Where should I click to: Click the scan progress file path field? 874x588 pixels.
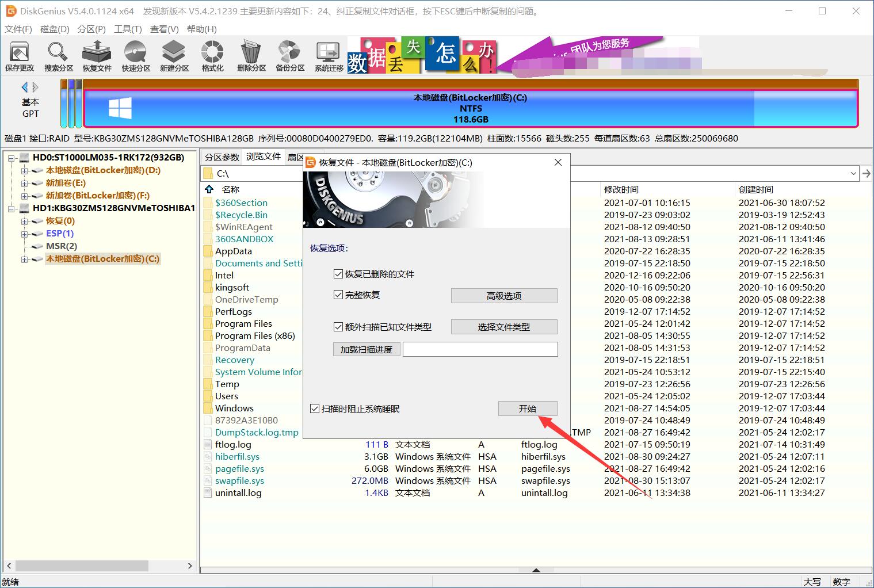[x=480, y=349]
